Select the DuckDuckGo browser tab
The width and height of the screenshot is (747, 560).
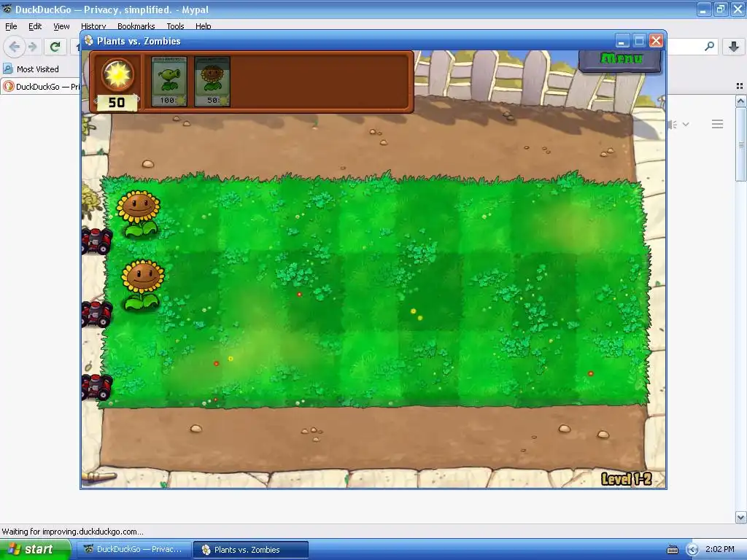click(x=41, y=87)
